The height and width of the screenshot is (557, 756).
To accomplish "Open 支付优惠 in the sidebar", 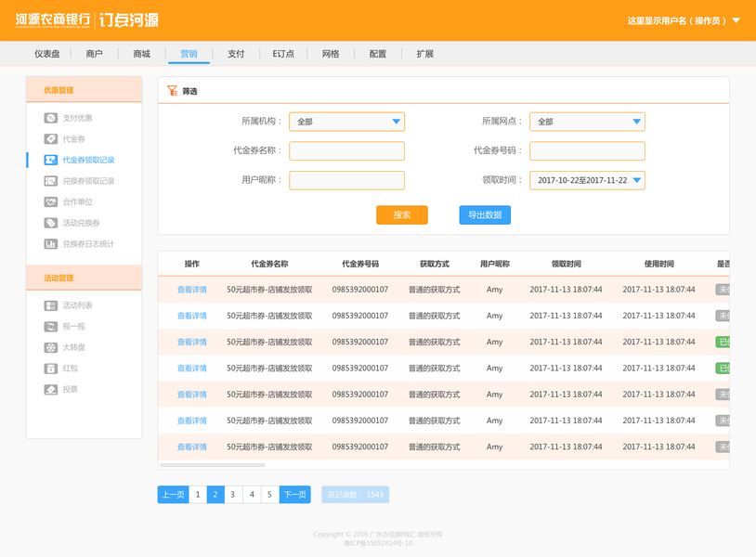I will pyautogui.click(x=77, y=118).
